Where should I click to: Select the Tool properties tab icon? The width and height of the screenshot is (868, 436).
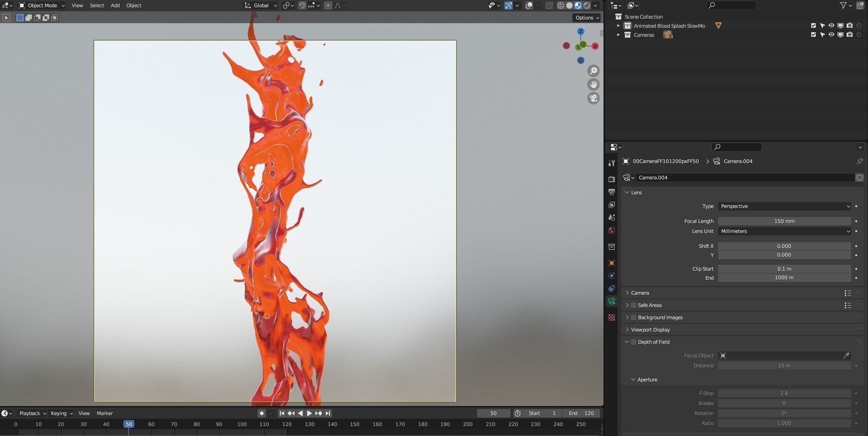coord(612,163)
